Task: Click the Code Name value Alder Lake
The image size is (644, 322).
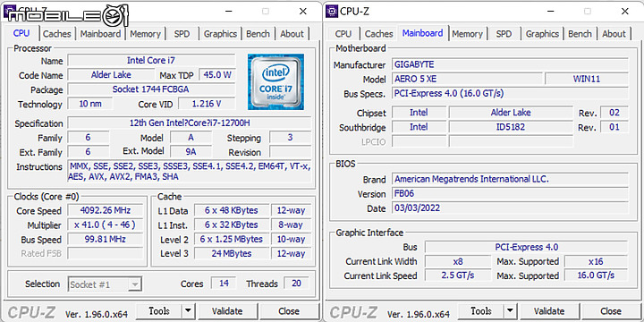Action: point(111,75)
